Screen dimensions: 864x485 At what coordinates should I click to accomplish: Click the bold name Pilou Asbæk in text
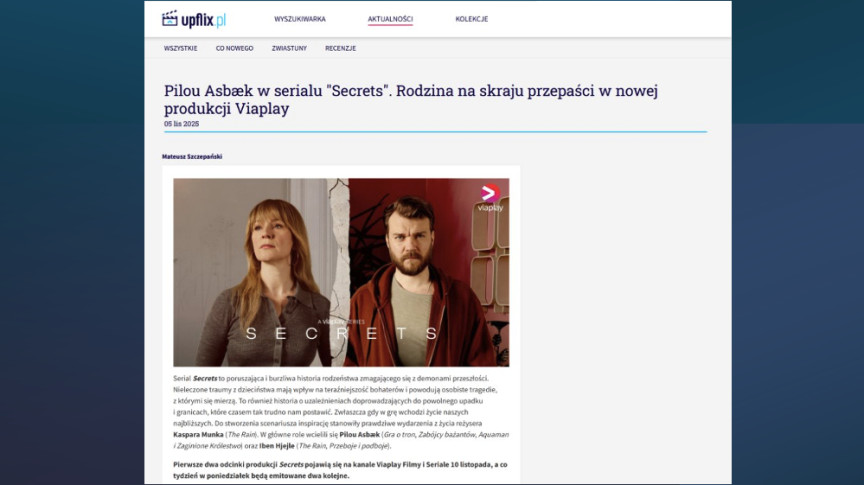[359, 434]
